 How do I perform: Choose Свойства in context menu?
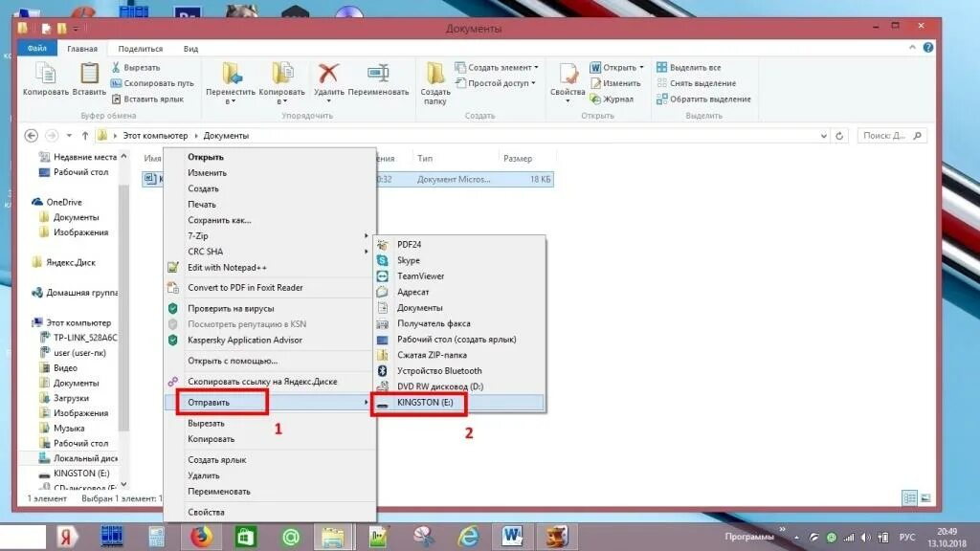pos(270,512)
